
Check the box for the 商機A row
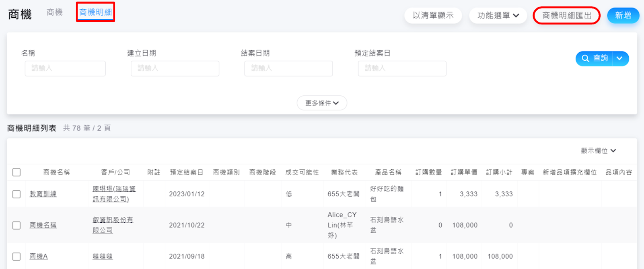pos(16,257)
